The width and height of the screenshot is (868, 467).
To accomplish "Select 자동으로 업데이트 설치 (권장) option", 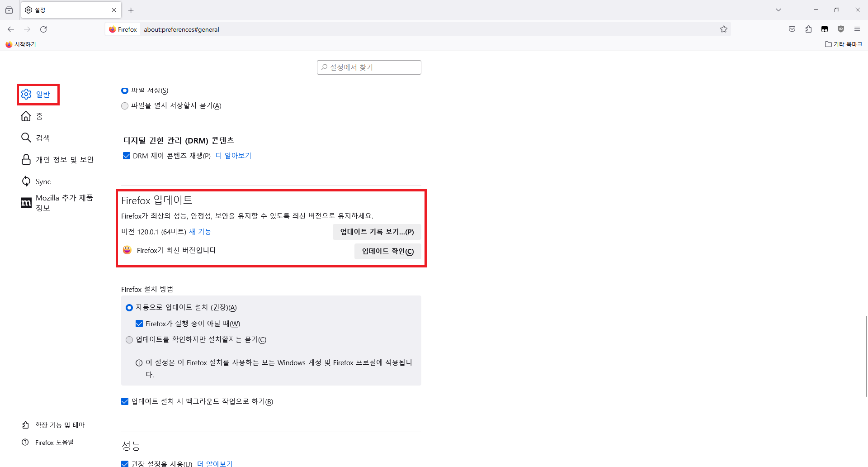I will point(129,308).
